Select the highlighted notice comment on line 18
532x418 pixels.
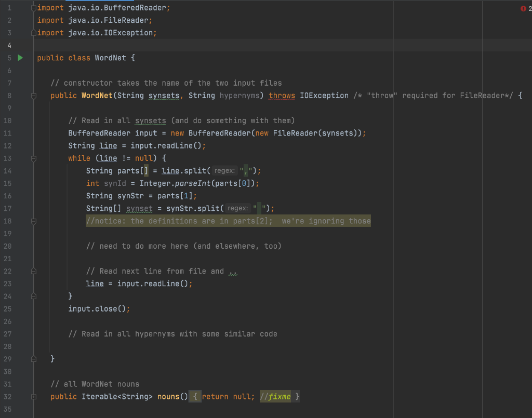(x=228, y=221)
